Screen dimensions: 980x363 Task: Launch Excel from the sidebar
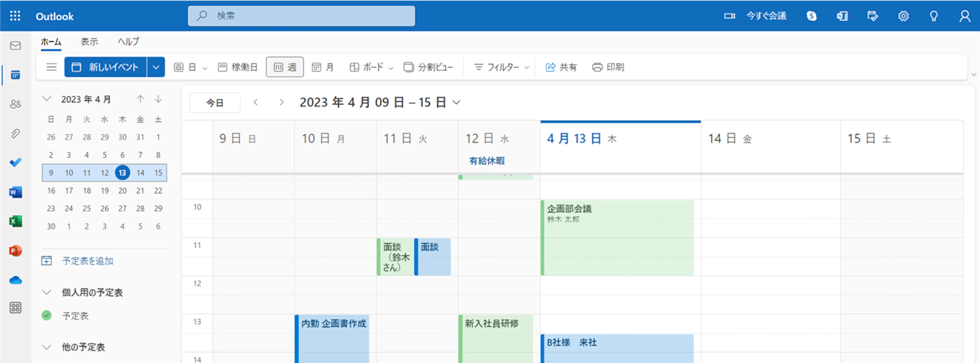coord(15,221)
